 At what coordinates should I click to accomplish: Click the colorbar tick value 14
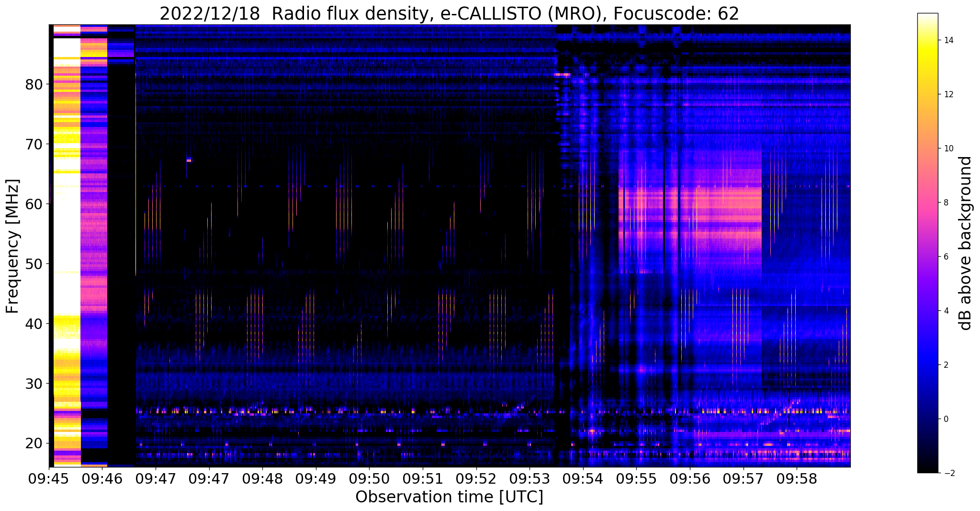(x=948, y=40)
